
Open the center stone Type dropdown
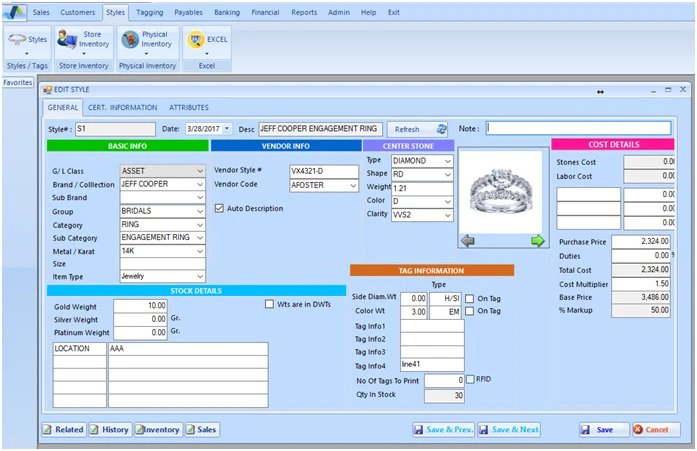click(448, 161)
